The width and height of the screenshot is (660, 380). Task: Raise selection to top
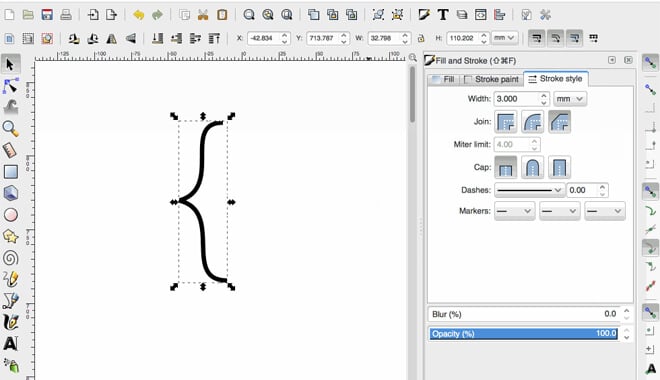coord(214,39)
